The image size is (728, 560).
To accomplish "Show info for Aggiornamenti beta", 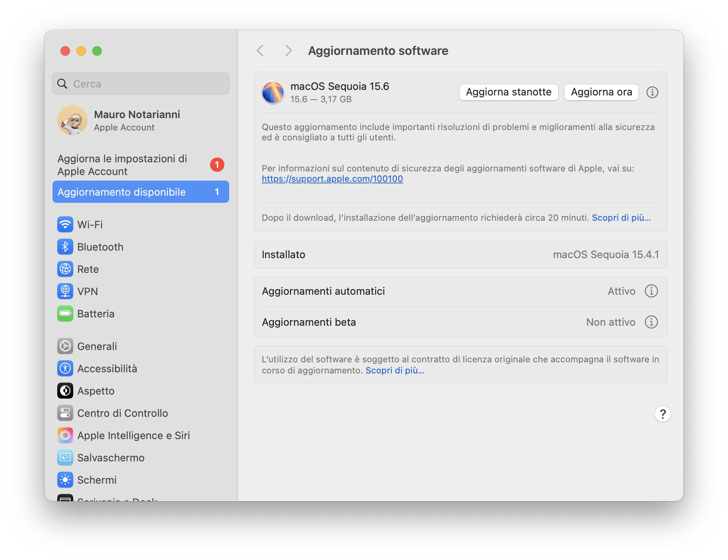I will (651, 322).
